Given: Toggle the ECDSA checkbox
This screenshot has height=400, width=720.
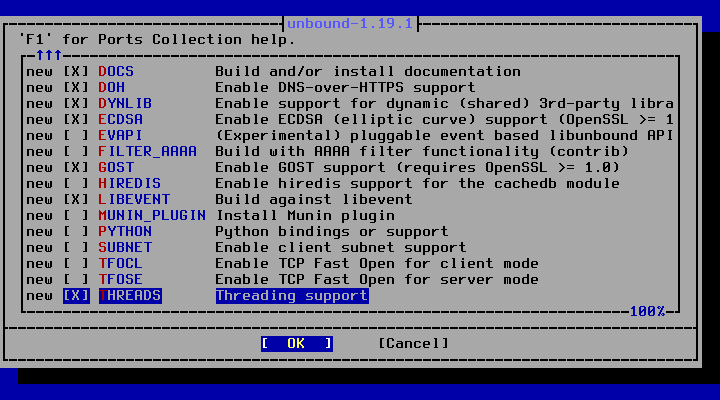Looking at the screenshot, I should (x=76, y=120).
